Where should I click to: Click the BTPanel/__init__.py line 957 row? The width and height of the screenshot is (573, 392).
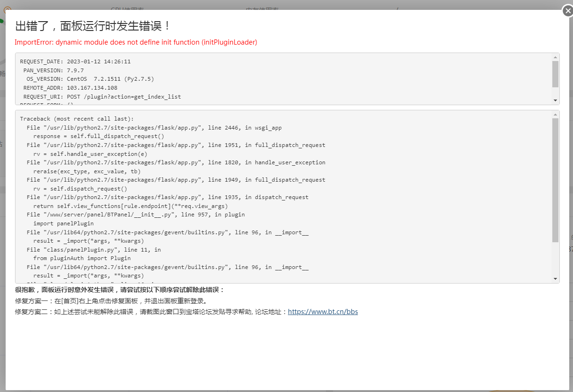tap(136, 215)
